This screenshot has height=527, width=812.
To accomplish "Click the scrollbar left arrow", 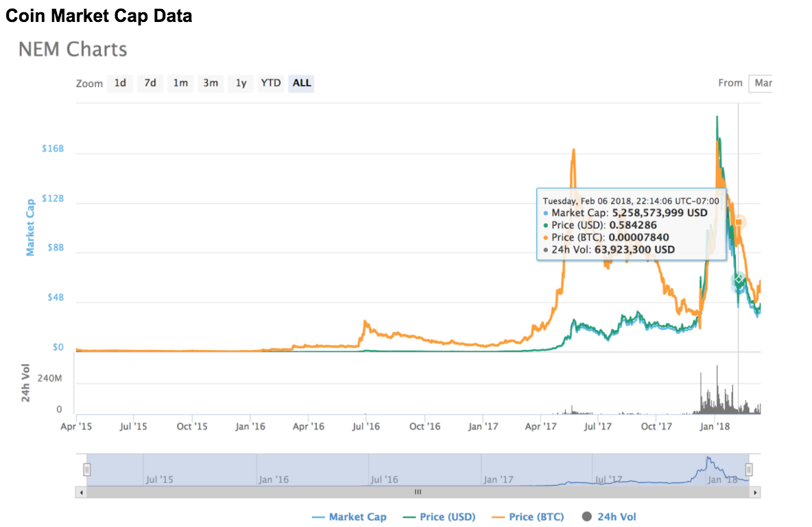I will 82,492.
